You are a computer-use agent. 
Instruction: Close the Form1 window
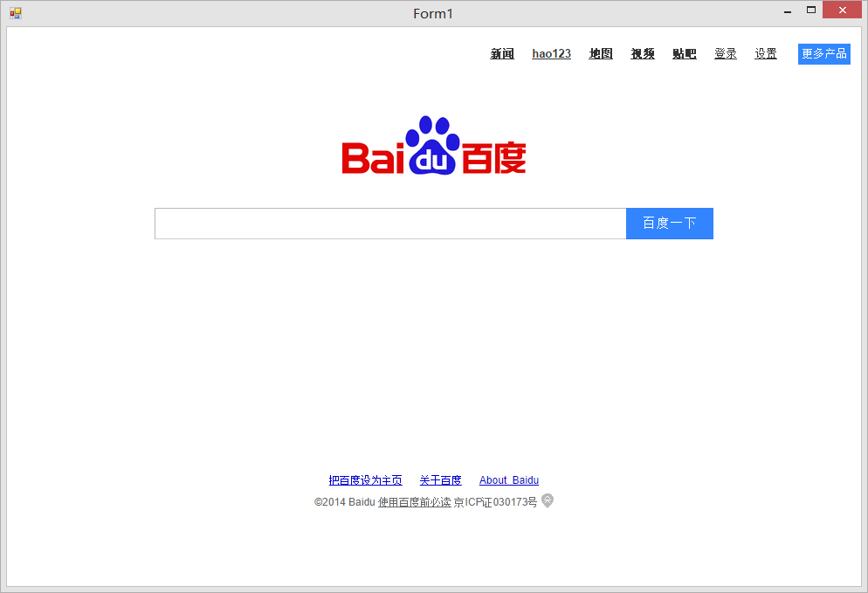pos(842,10)
